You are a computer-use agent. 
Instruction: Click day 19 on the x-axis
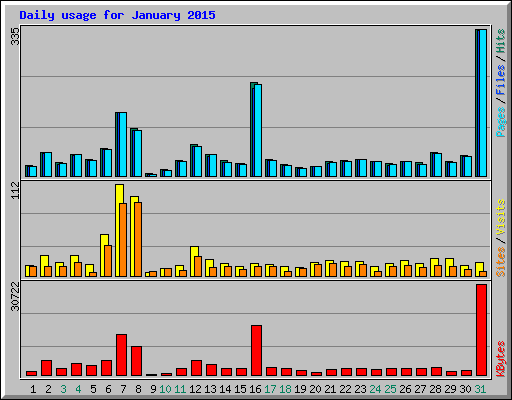300,389
